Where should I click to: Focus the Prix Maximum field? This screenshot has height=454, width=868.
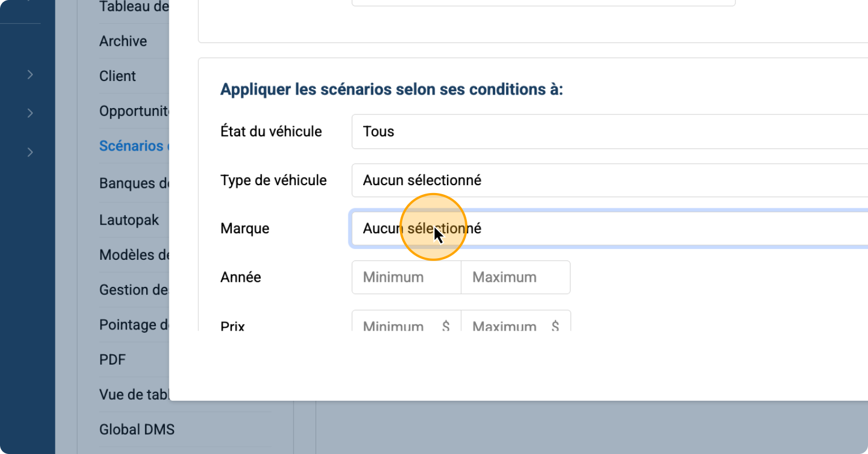point(509,324)
